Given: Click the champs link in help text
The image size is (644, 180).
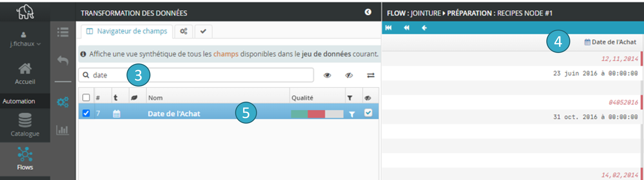Looking at the screenshot, I should point(226,54).
